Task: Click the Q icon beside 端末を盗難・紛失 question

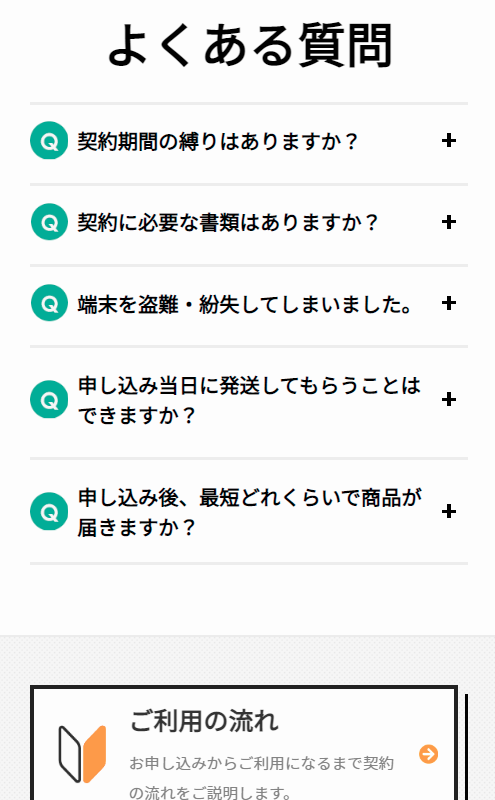Action: (x=49, y=303)
